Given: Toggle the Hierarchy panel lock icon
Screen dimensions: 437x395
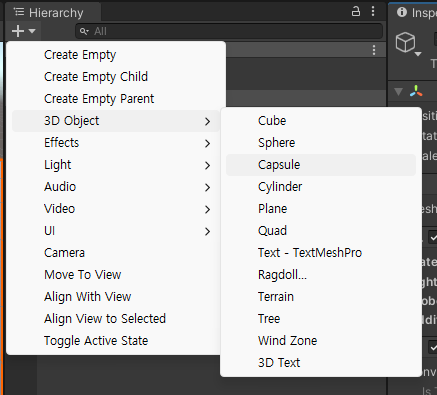Looking at the screenshot, I should [x=356, y=12].
